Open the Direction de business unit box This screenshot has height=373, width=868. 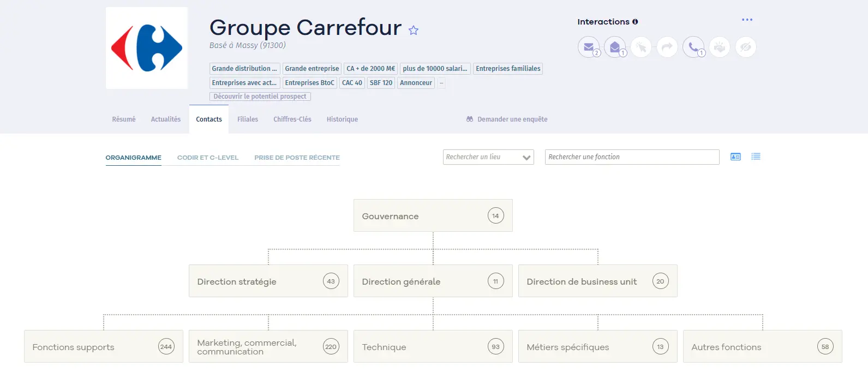[598, 281]
